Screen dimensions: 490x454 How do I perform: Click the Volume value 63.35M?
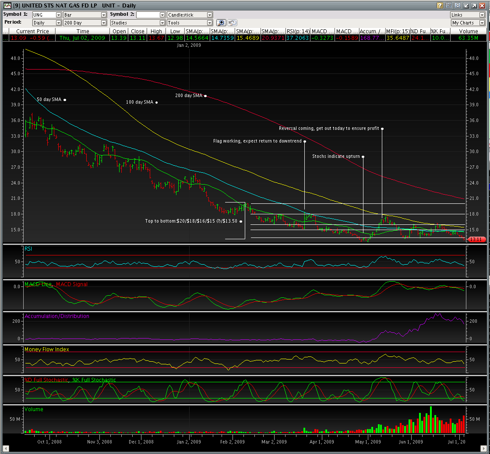point(468,38)
